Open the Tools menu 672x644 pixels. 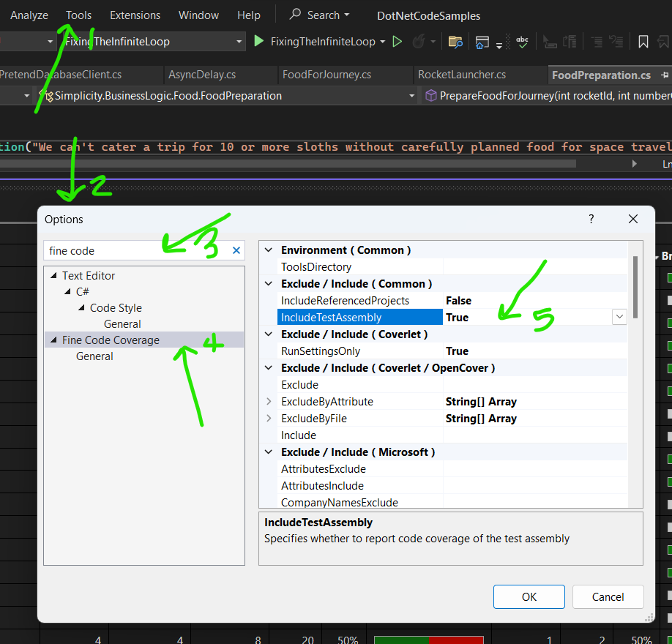pos(78,15)
